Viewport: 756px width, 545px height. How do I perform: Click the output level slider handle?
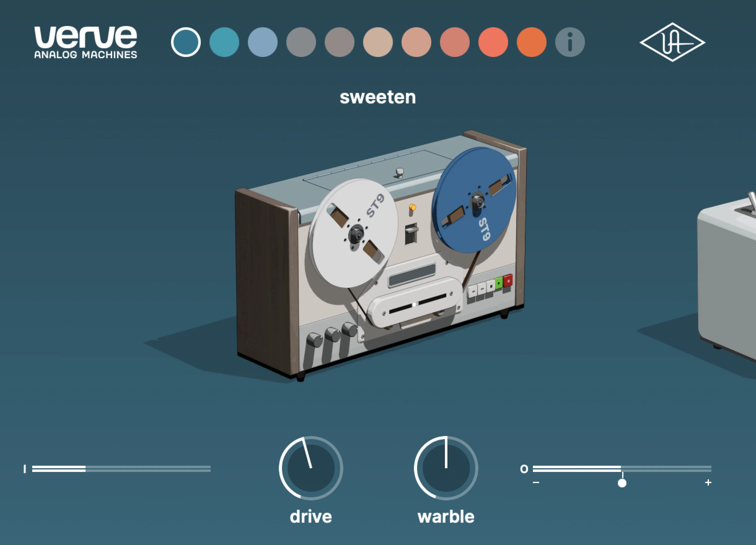pos(622,483)
